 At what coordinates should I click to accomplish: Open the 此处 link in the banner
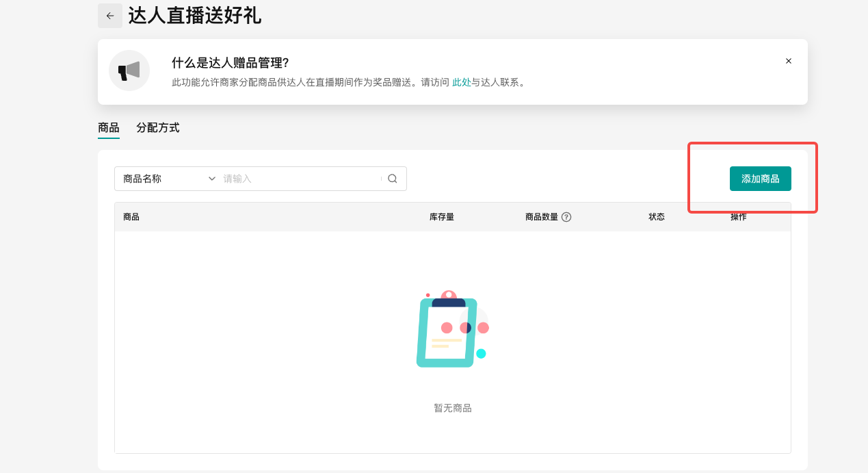461,82
